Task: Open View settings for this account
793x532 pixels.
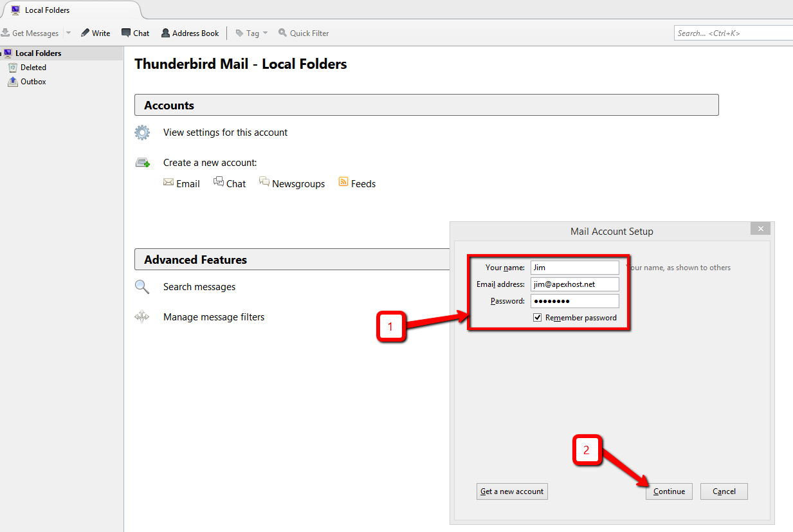Action: tap(225, 133)
